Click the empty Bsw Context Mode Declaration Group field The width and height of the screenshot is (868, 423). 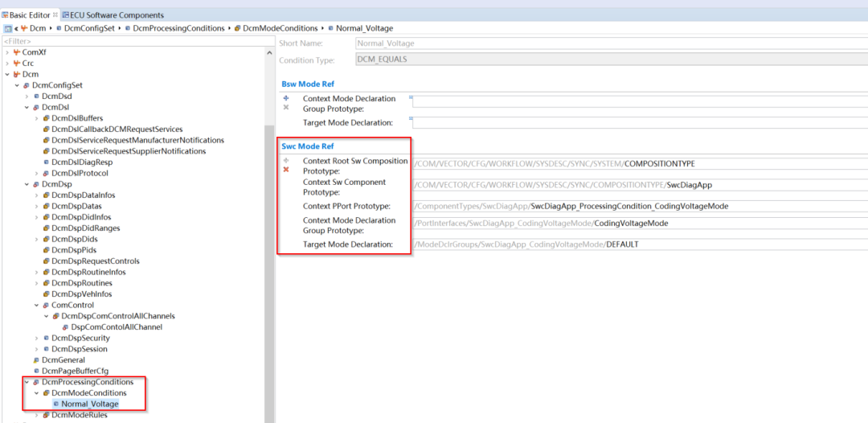(x=640, y=101)
